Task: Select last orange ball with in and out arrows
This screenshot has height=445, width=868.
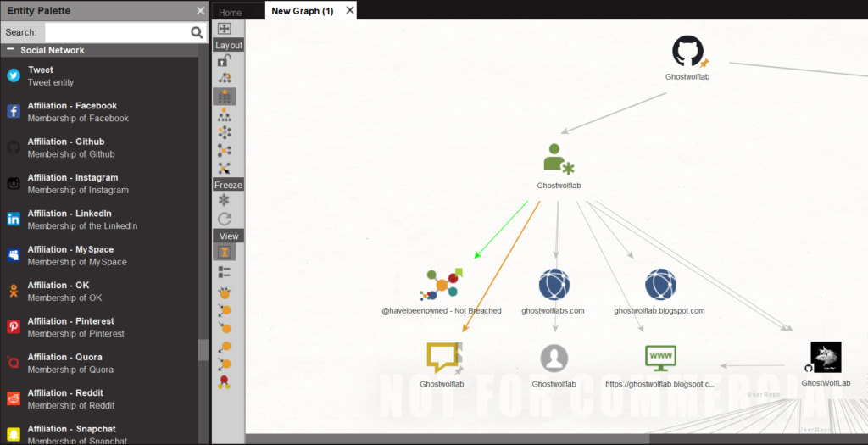Action: 224,364
